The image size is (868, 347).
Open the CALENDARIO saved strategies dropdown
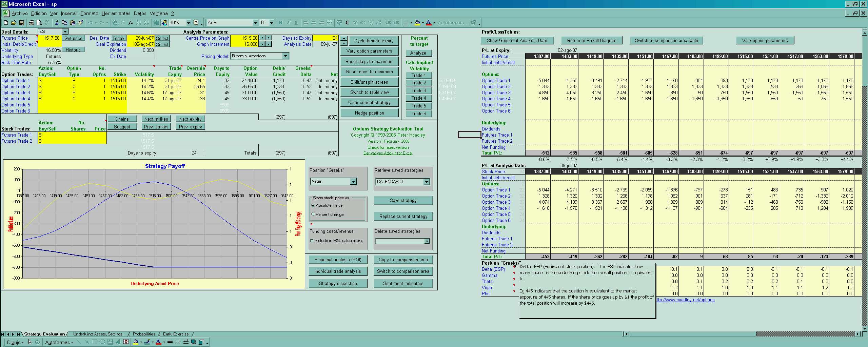[426, 182]
